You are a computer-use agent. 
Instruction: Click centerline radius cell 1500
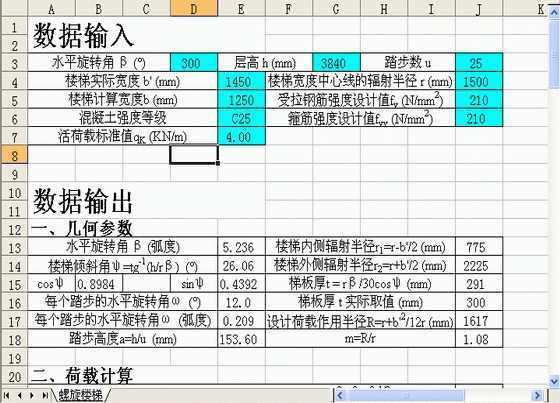pos(479,81)
